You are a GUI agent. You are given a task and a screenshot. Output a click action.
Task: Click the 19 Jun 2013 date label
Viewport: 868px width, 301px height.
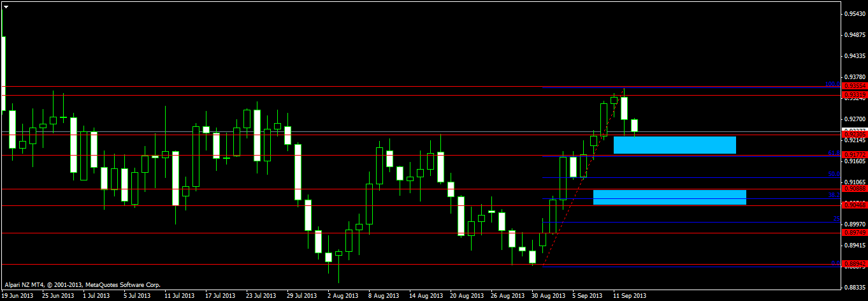[18, 296]
